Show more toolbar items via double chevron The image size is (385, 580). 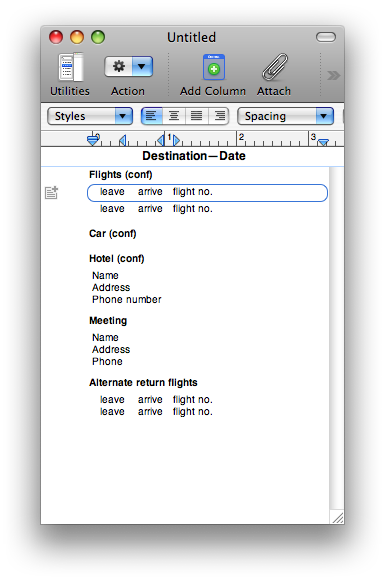(334, 75)
